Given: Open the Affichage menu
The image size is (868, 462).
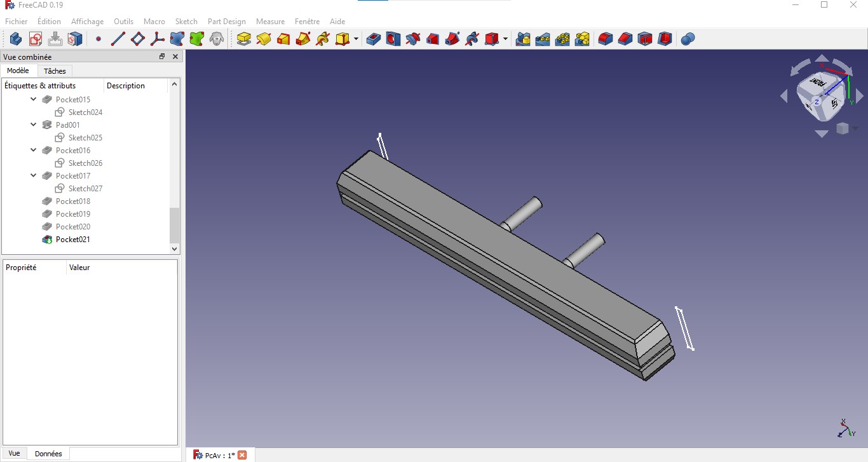Looking at the screenshot, I should click(x=87, y=22).
